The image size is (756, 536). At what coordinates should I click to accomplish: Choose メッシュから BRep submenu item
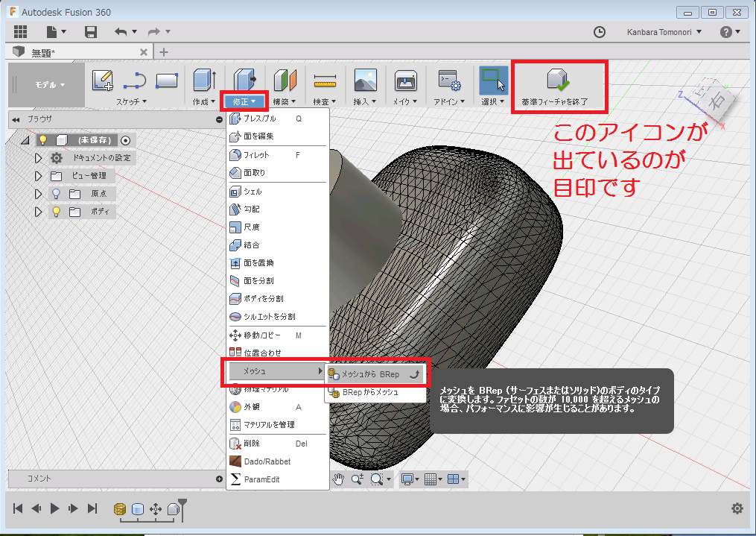[x=375, y=374]
